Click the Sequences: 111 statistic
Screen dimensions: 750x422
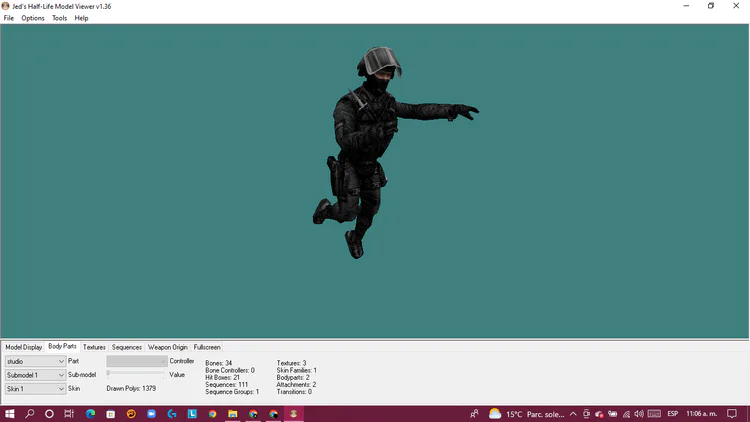(x=227, y=385)
